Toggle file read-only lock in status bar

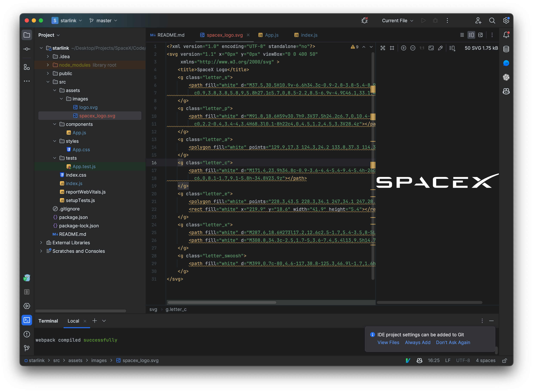click(x=504, y=360)
